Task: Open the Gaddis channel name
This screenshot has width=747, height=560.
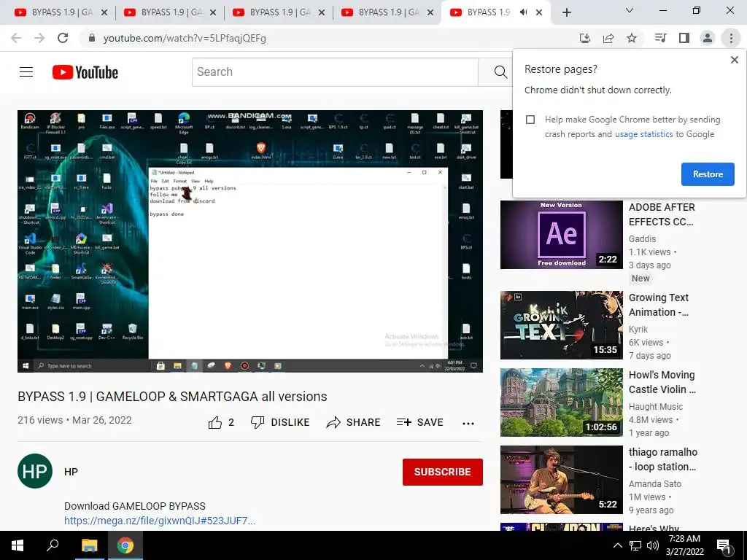Action: (642, 239)
